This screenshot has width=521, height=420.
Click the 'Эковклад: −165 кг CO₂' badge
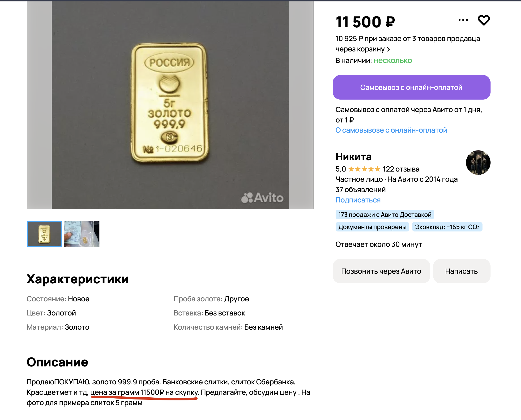click(447, 227)
